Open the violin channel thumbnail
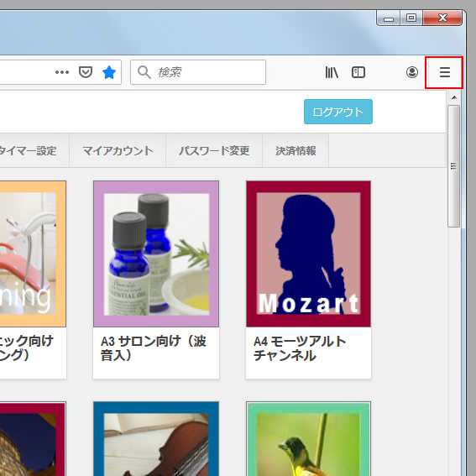Screen dimensions: 476x476 pyautogui.click(x=156, y=439)
